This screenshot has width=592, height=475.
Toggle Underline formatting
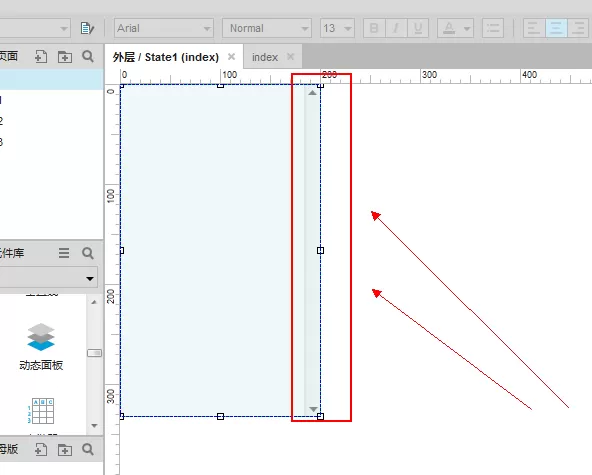(x=418, y=28)
